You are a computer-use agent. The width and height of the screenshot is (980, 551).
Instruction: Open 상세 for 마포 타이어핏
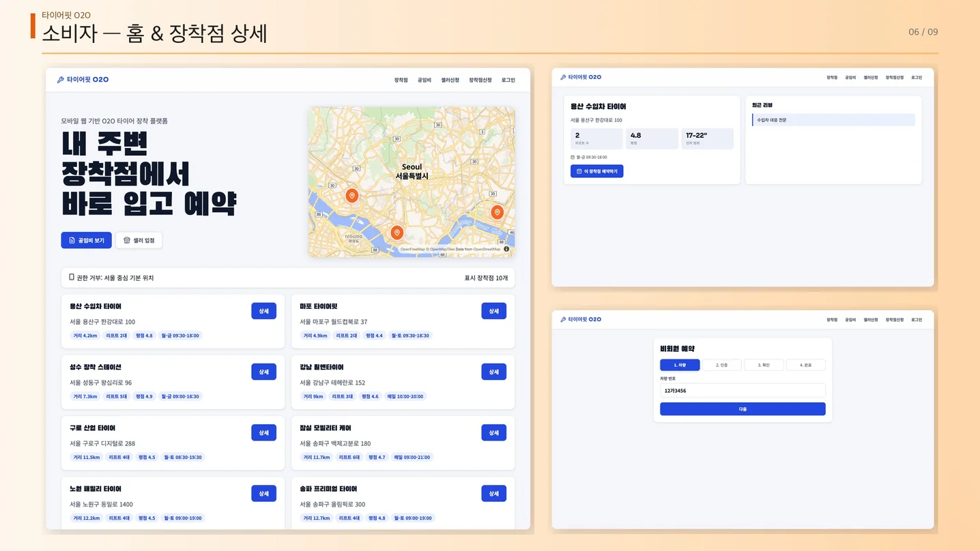(493, 311)
